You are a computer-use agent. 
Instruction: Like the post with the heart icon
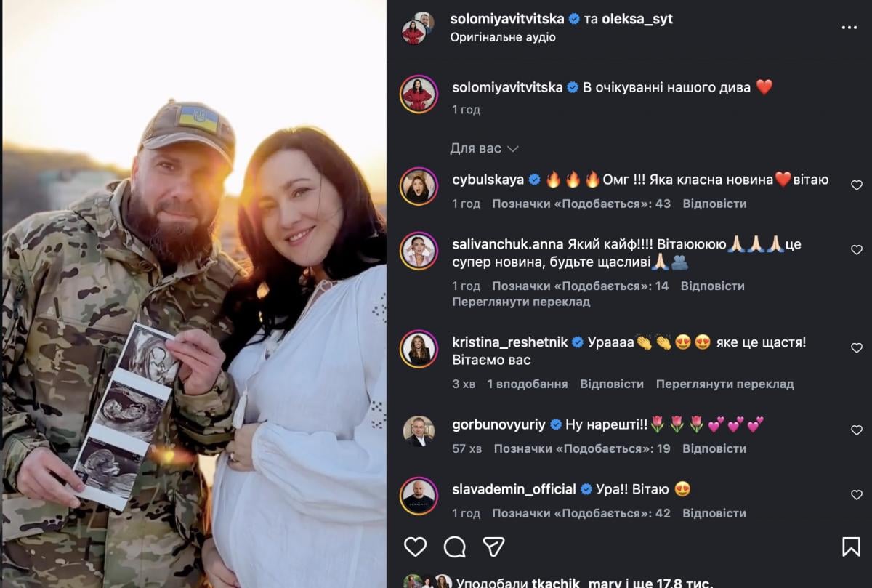coord(416,547)
